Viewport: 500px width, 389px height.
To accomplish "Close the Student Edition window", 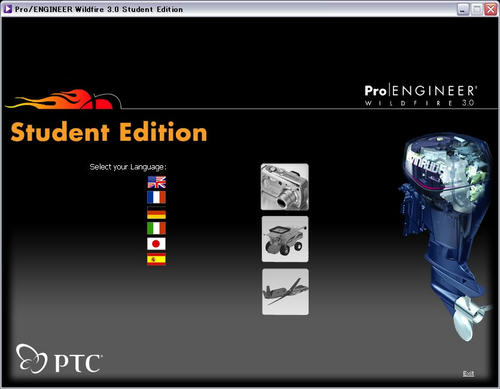I will pyautogui.click(x=491, y=9).
